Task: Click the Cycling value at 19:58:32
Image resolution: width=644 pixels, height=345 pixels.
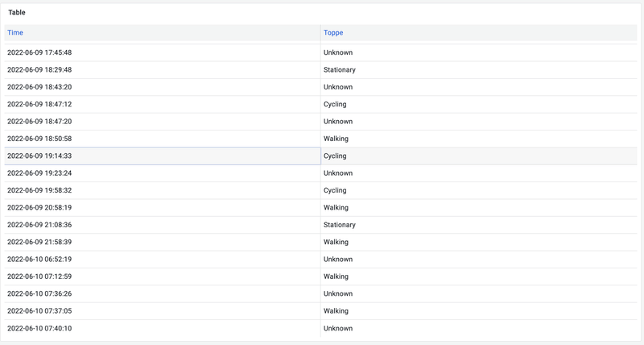Action: tap(335, 190)
